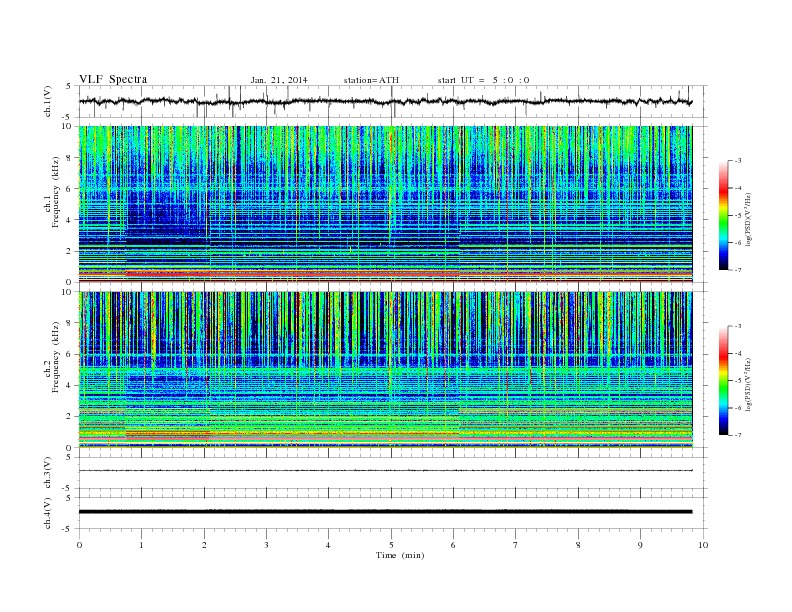
Task: Click the 'ch.4(V)' axis label
Action: click(48, 513)
